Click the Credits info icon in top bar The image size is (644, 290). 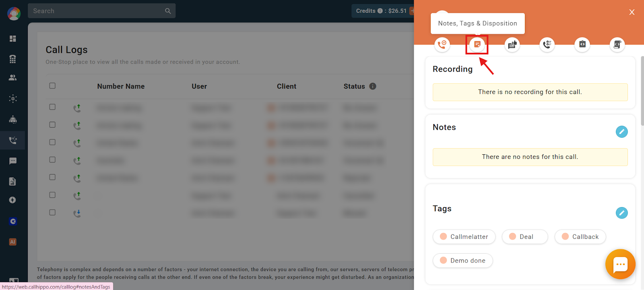[380, 11]
